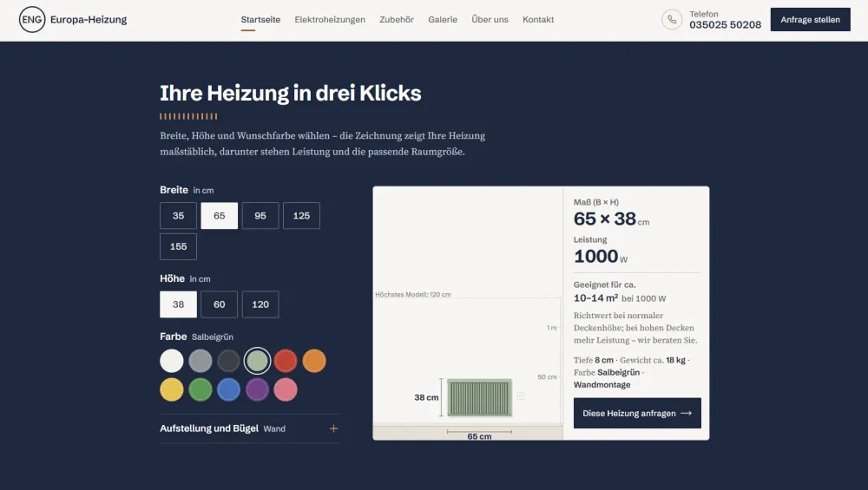Open the Kontakt menu item
The height and width of the screenshot is (490, 868).
pyautogui.click(x=538, y=19)
